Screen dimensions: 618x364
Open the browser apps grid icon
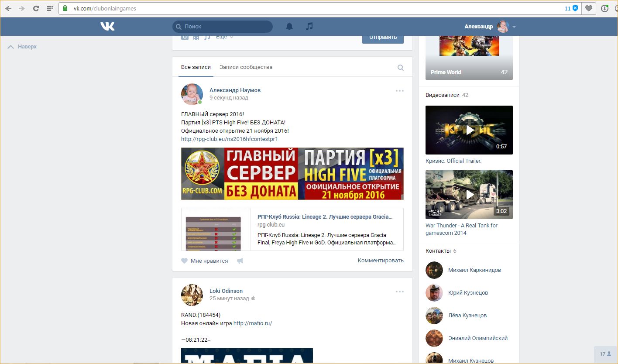click(x=50, y=8)
